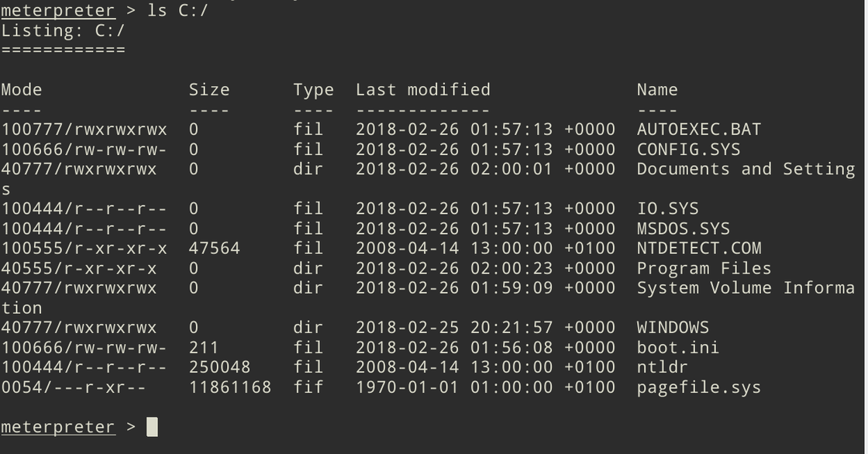Screen dimensions: 868x454
Task: Click the Type column header
Action: click(313, 90)
